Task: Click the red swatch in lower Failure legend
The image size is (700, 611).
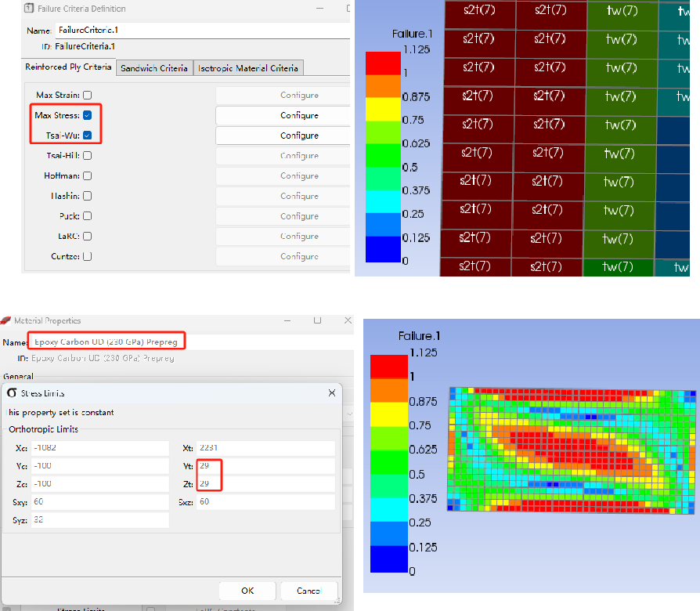Action: click(389, 367)
